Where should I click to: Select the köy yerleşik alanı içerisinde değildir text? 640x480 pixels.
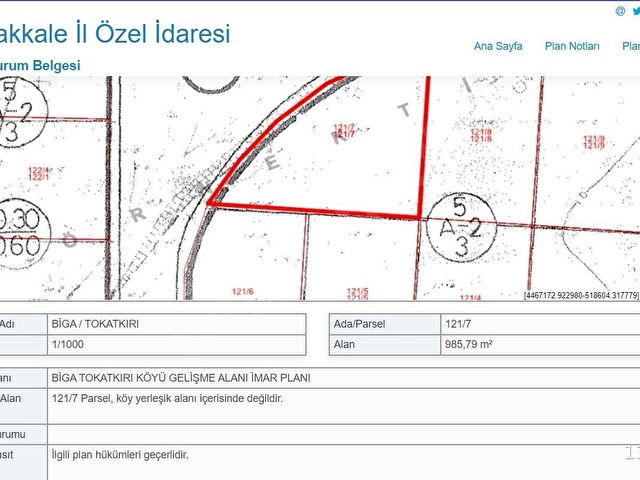pyautogui.click(x=200, y=398)
